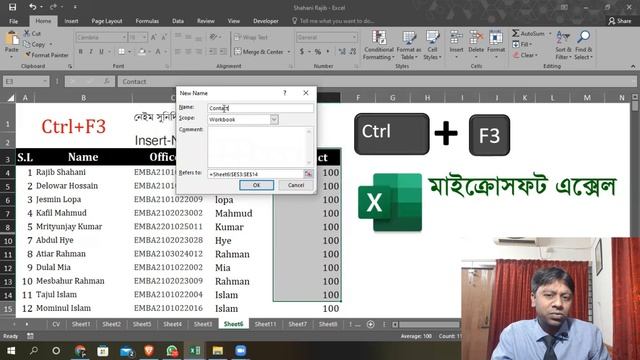The width and height of the screenshot is (640, 360).
Task: Open Find & Select menu
Action: click(x=584, y=45)
